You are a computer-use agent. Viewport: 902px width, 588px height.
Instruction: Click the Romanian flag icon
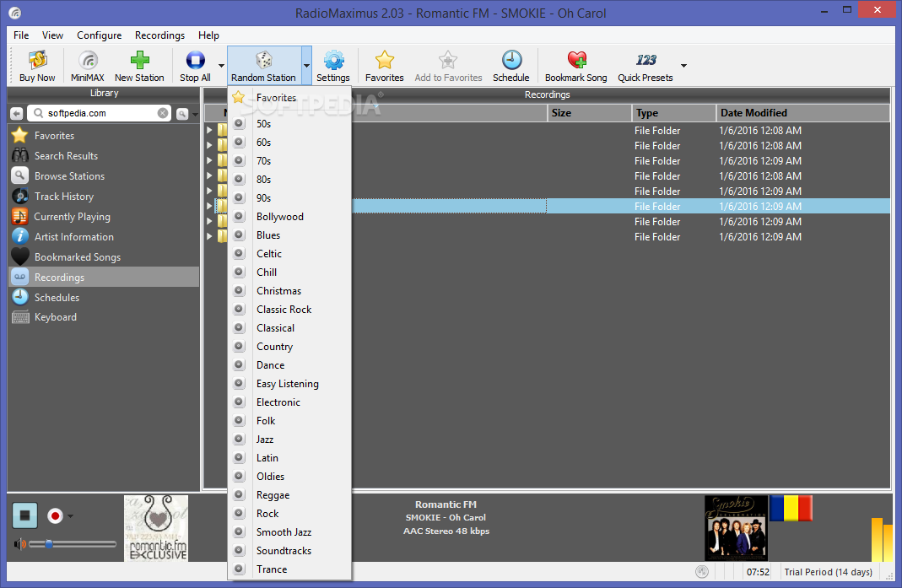point(791,508)
